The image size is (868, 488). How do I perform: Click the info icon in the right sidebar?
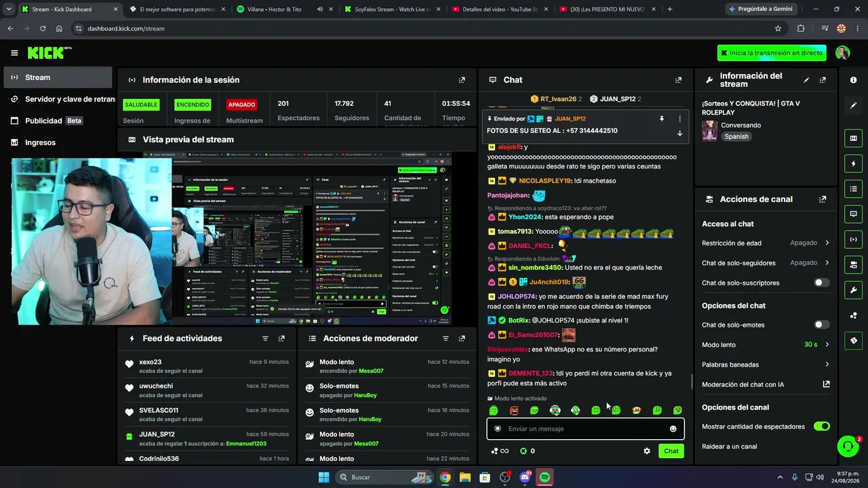click(853, 80)
